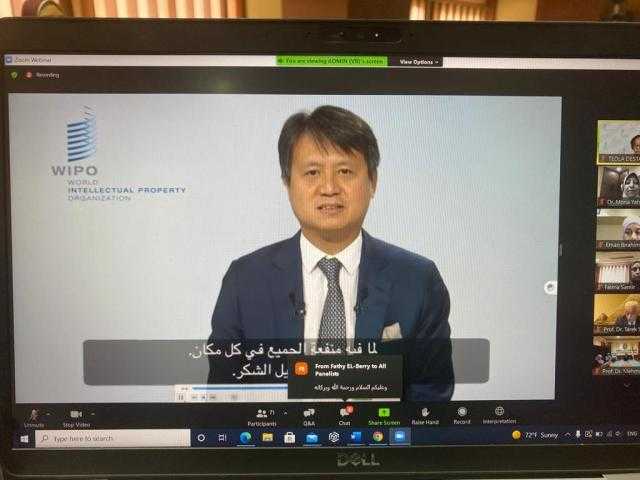The image size is (640, 480).
Task: Open Microsoft Word on taskbar
Action: (x=356, y=437)
